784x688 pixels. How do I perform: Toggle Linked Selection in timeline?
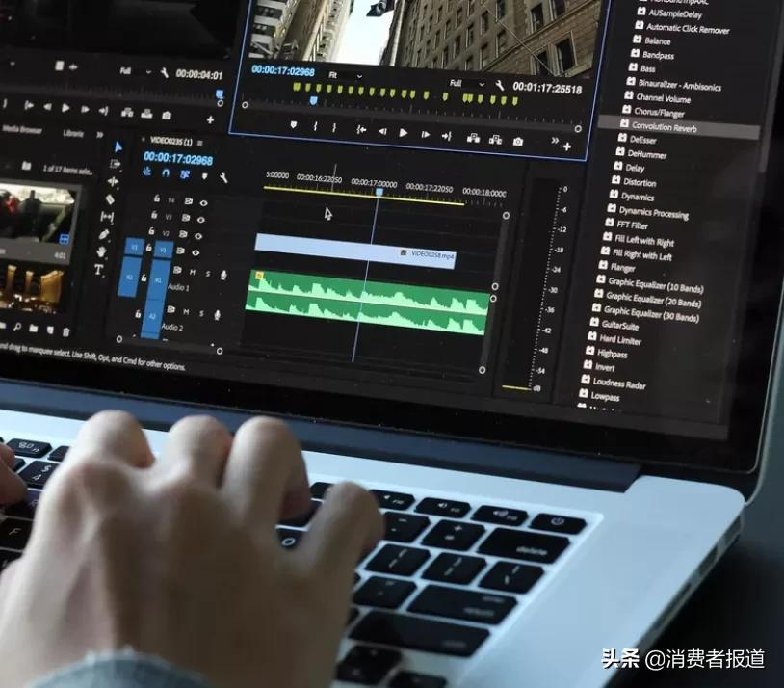pos(185,174)
